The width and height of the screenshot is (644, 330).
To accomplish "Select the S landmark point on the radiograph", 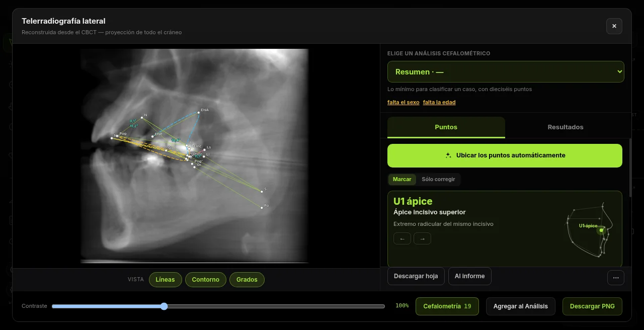I will tap(262, 191).
